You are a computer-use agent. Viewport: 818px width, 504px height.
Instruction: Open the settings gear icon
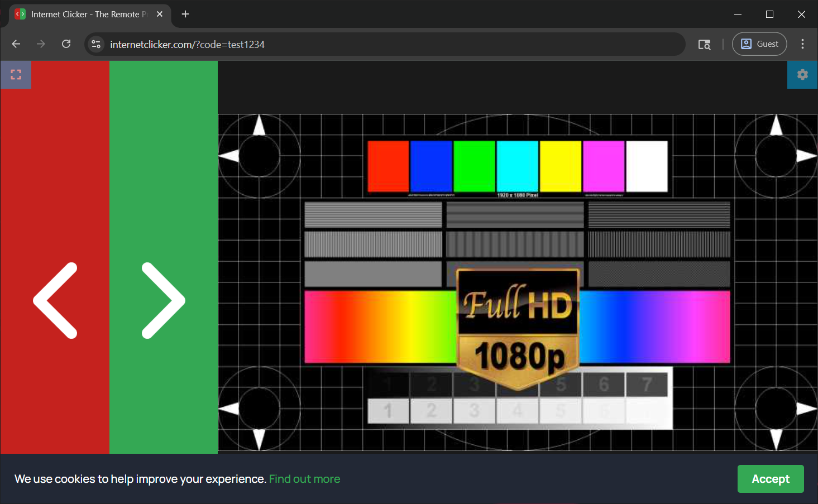click(x=802, y=75)
